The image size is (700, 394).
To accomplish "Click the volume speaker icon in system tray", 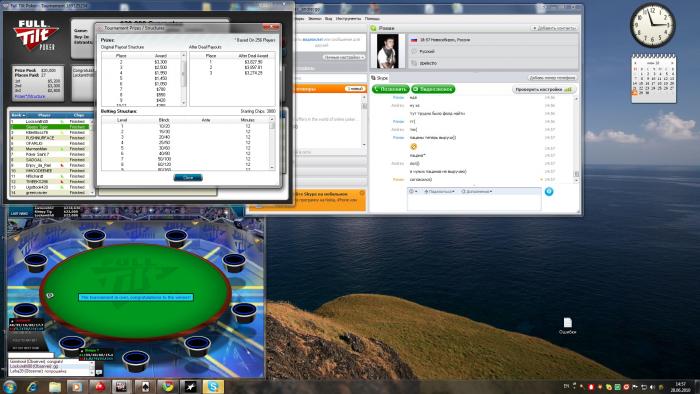I will [653, 387].
